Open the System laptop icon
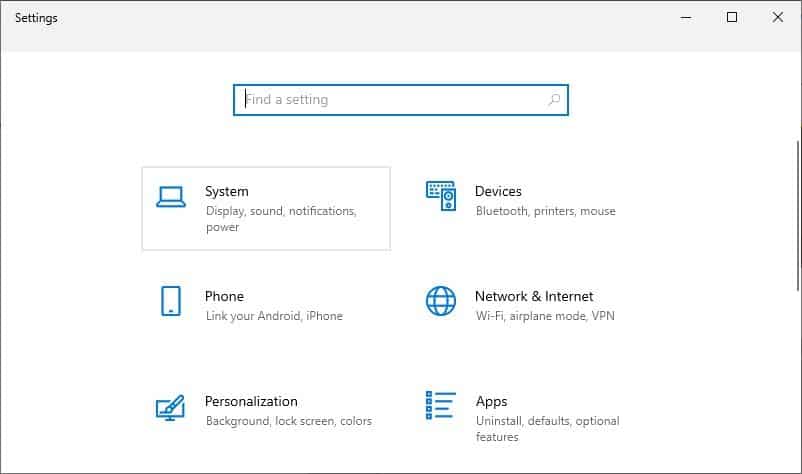The width and height of the screenshot is (802, 474). pos(171,197)
